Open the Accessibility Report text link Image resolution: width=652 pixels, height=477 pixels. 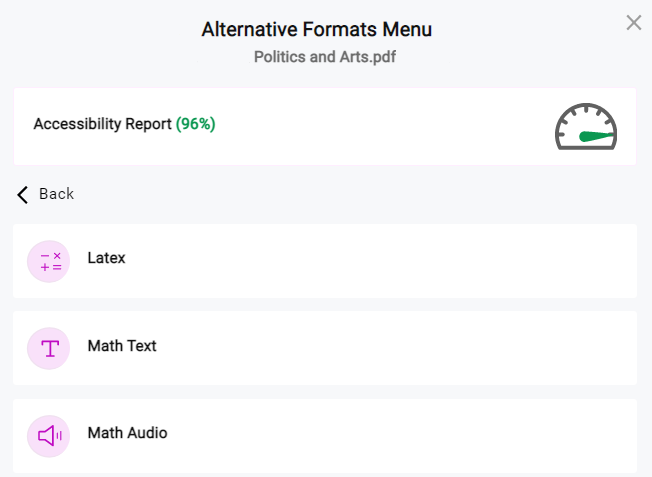(103, 124)
